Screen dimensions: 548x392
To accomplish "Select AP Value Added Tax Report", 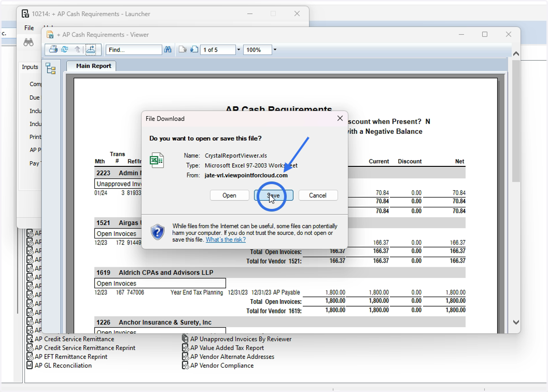I will click(x=227, y=348).
